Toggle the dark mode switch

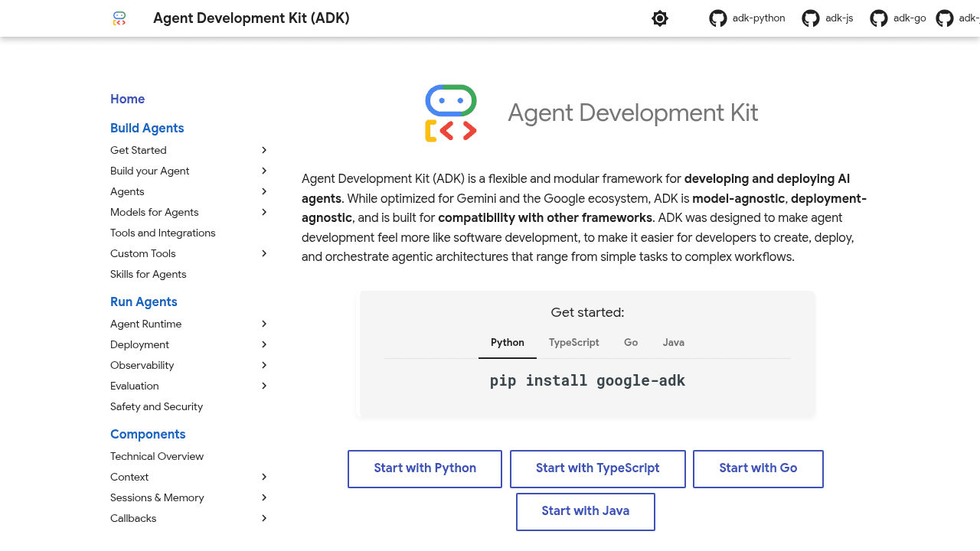click(660, 18)
